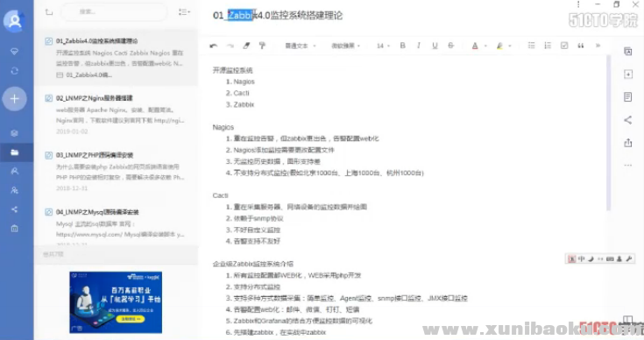Open the sidebar single-person 'shared with me' icon
Viewport: 644px width, 340px height.
coord(14,171)
